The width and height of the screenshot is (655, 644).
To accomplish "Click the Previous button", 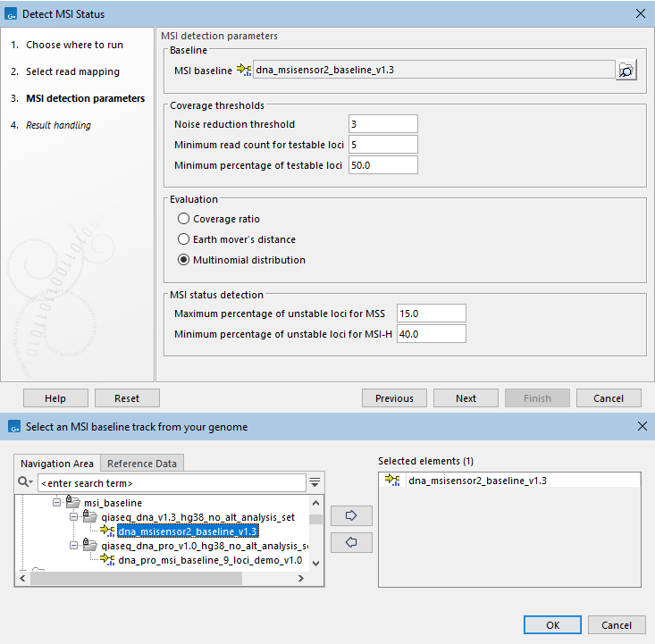I will click(x=394, y=398).
